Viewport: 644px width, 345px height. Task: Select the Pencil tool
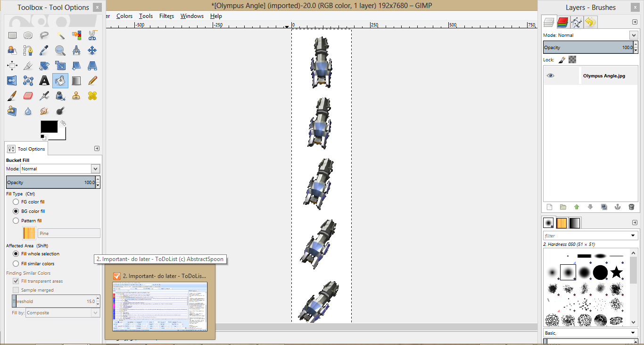[x=92, y=81]
